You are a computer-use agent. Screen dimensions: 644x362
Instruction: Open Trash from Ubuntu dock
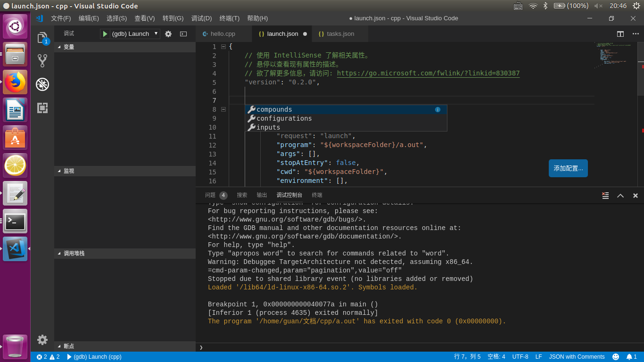[x=15, y=346]
